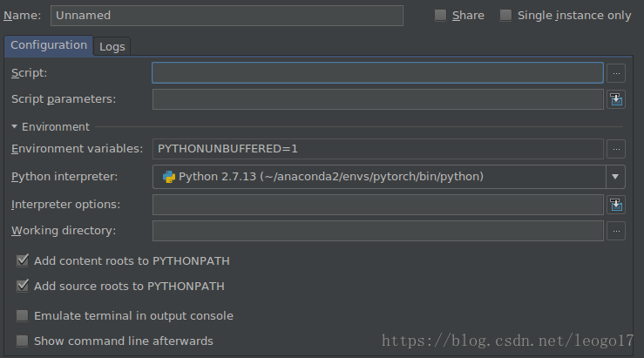The image size is (644, 358).
Task: Expand the Interpreter options field editor icon
Action: click(616, 205)
